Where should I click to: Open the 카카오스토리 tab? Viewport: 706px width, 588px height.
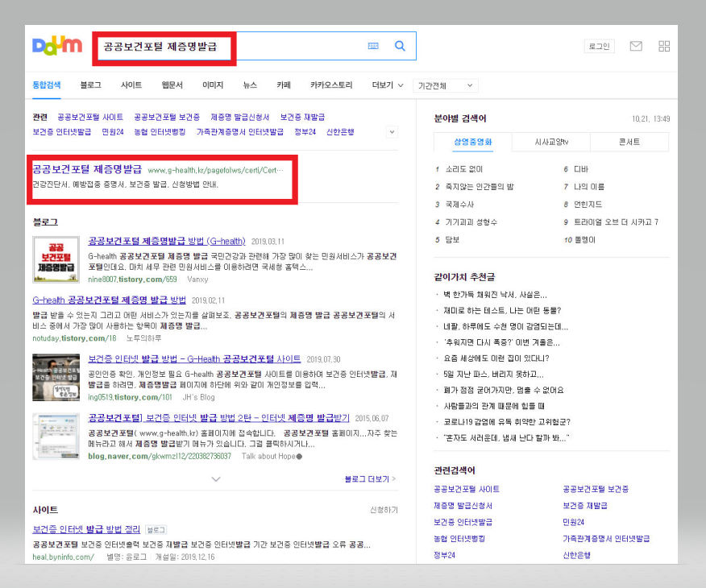click(x=331, y=85)
